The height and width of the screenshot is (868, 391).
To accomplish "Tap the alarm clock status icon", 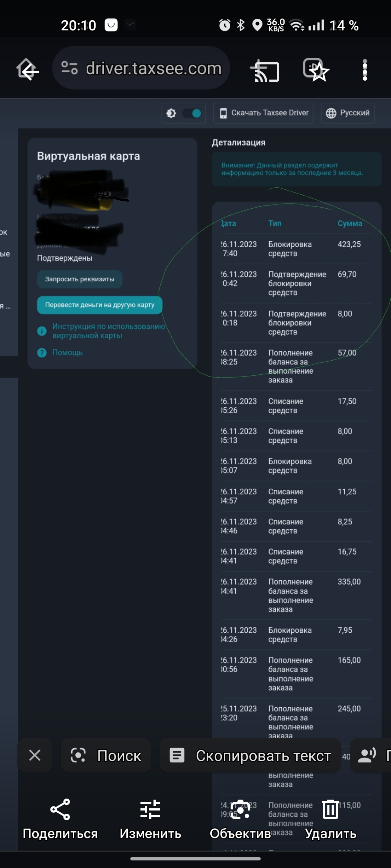I will click(x=225, y=25).
